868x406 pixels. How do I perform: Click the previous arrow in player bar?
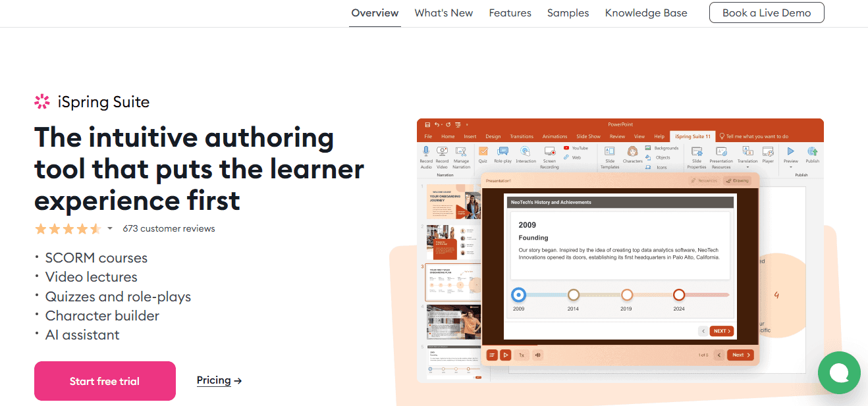tap(719, 355)
